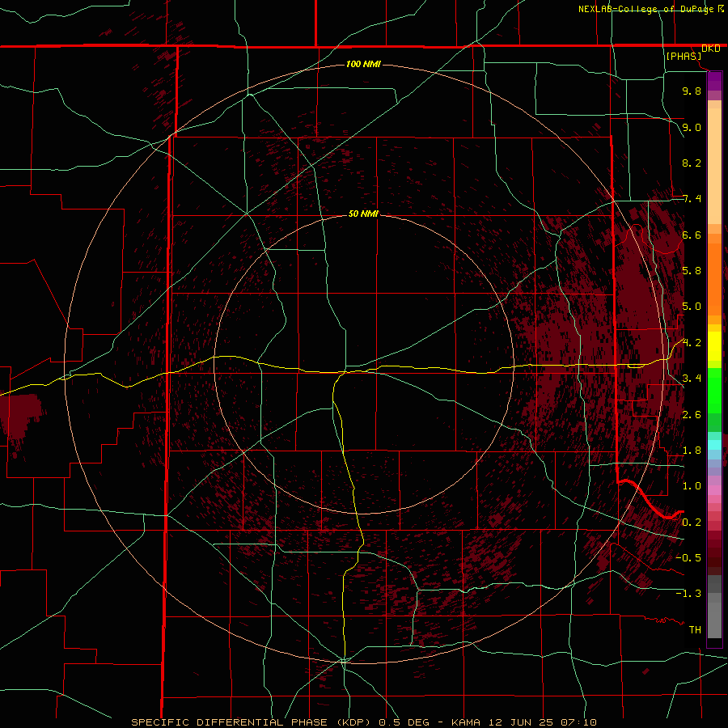Image resolution: width=728 pixels, height=728 pixels.
Task: Click the "50 NMI" range ring label
Action: (x=363, y=214)
